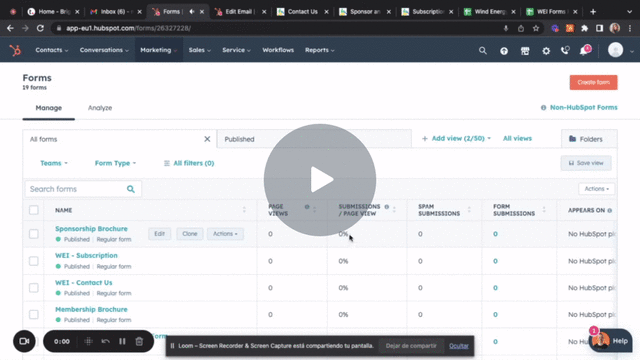This screenshot has height=360, width=640.
Task: Open Workflows in the navigation bar
Action: [278, 50]
